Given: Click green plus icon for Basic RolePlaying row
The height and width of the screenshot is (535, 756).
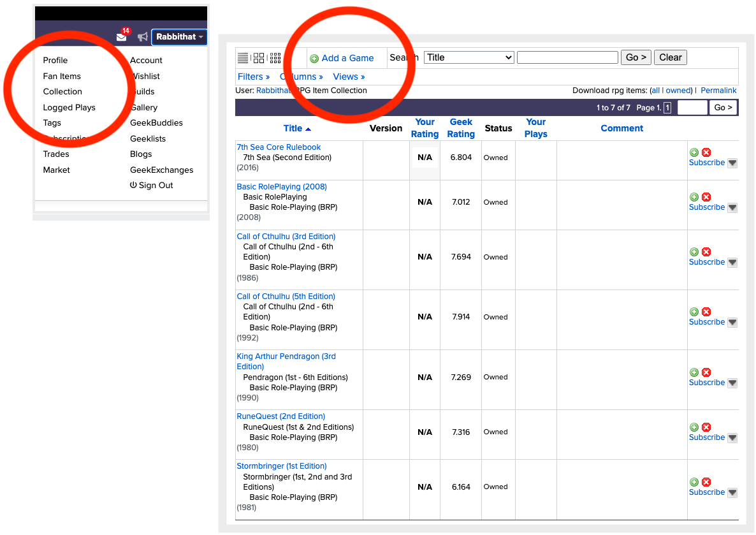Looking at the screenshot, I should click(x=694, y=197).
